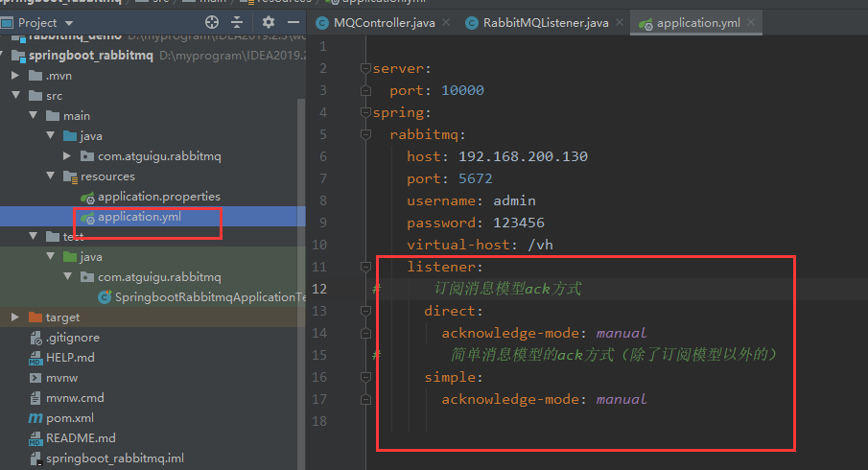Viewport: 868px width, 470px height.
Task: Click username value admin
Action: click(514, 201)
